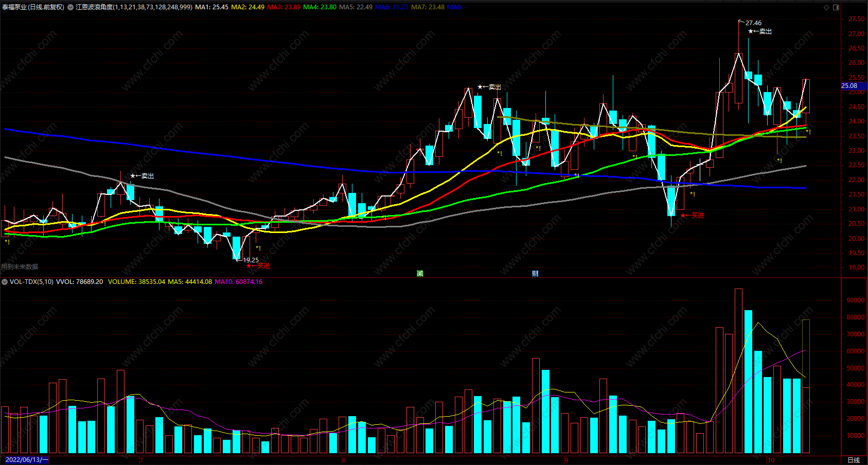Toggle the side panel icon at top right

point(836,7)
